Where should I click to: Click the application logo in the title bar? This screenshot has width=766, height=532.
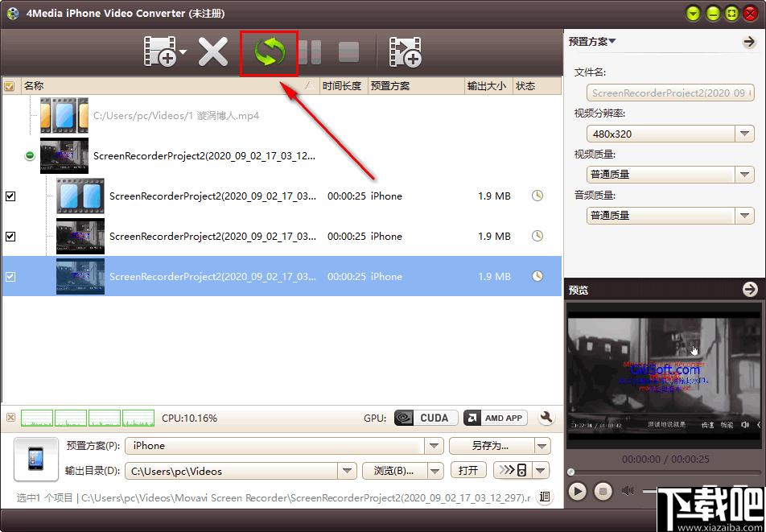click(x=13, y=13)
